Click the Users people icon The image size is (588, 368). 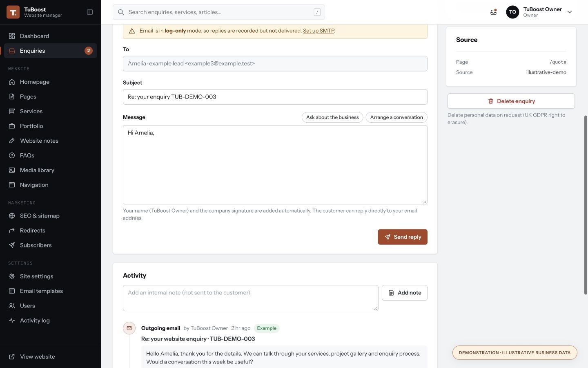pos(12,306)
